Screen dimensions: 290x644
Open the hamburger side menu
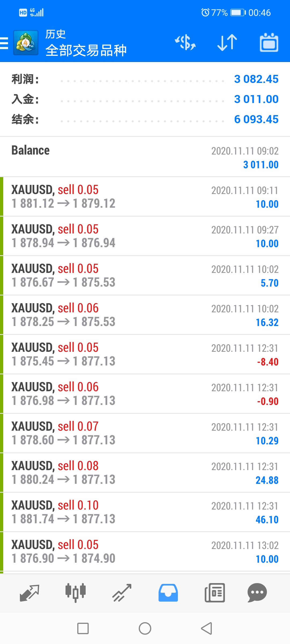tap(4, 43)
